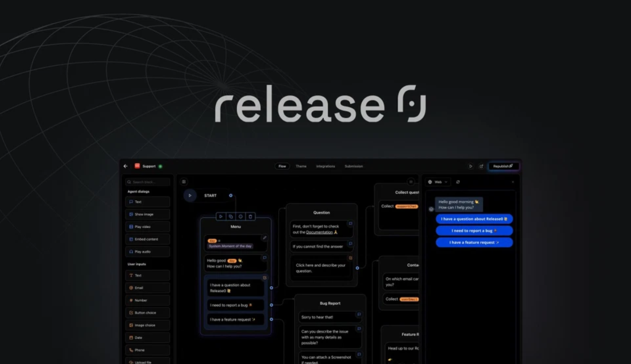
Task: Select the Button choice block
Action: point(148,313)
